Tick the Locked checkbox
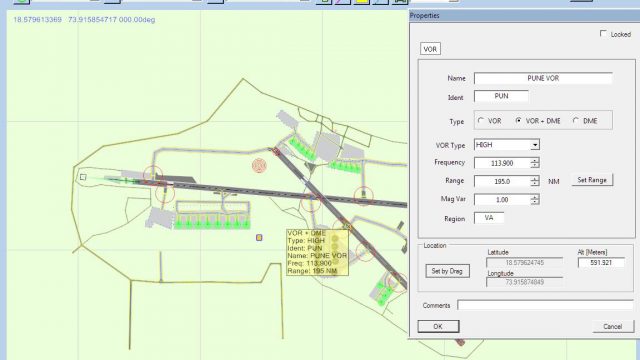The height and width of the screenshot is (360, 640). click(x=603, y=33)
